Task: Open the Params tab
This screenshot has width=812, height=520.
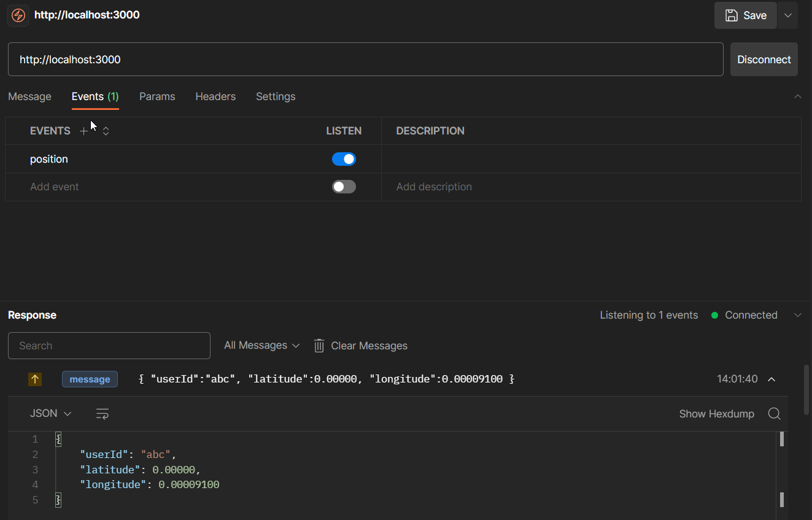Action: (x=157, y=96)
